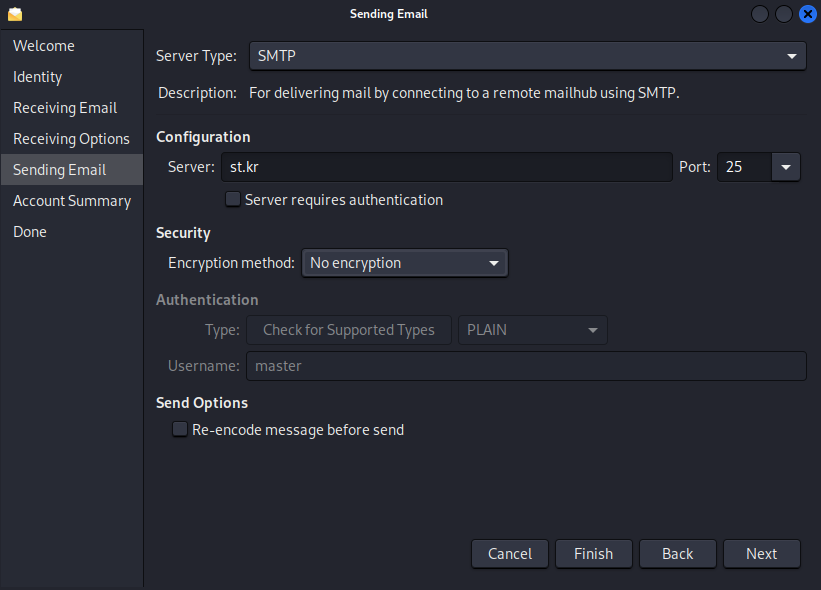Screen dimensions: 821x590
Task: Go to the Welcome step in sidebar
Action: click(x=43, y=46)
